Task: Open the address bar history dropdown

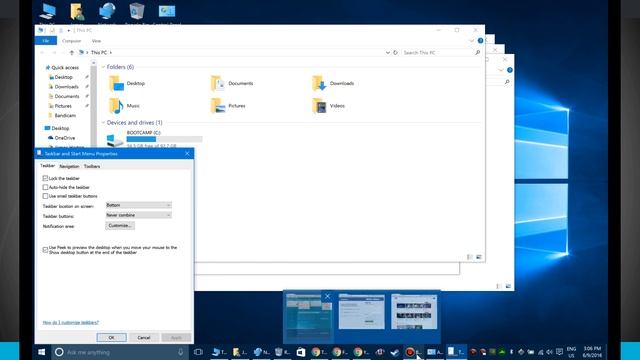Action: 387,53
